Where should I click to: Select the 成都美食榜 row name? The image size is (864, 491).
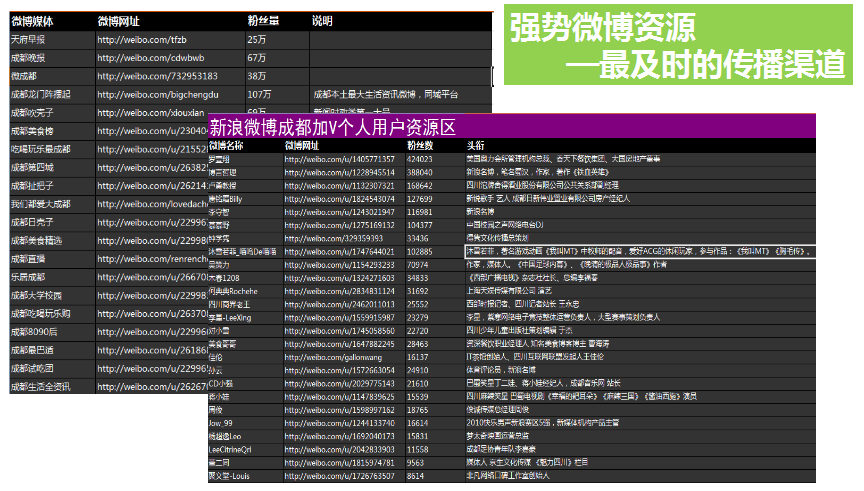pos(52,131)
